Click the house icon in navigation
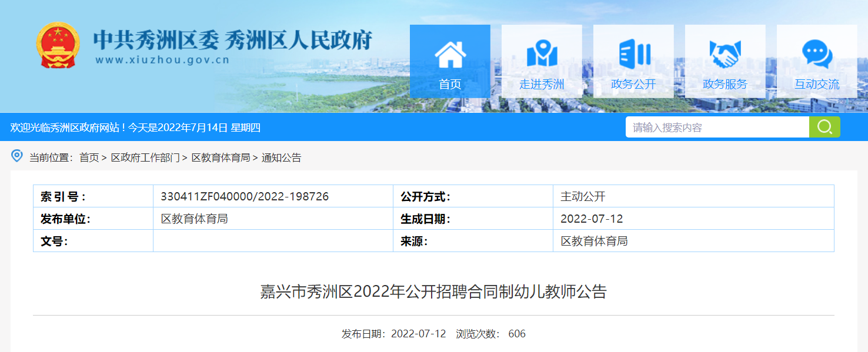The image size is (868, 352). click(x=450, y=54)
